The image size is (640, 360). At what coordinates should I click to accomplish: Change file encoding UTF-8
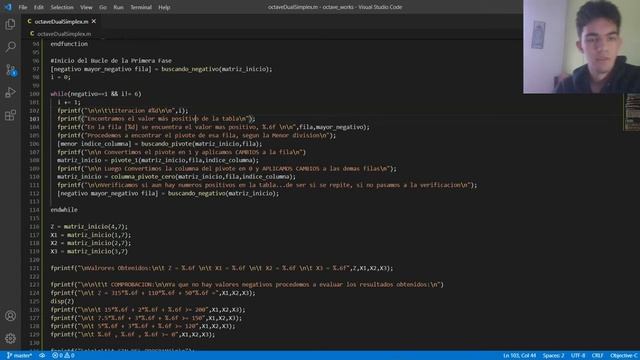coord(578,356)
